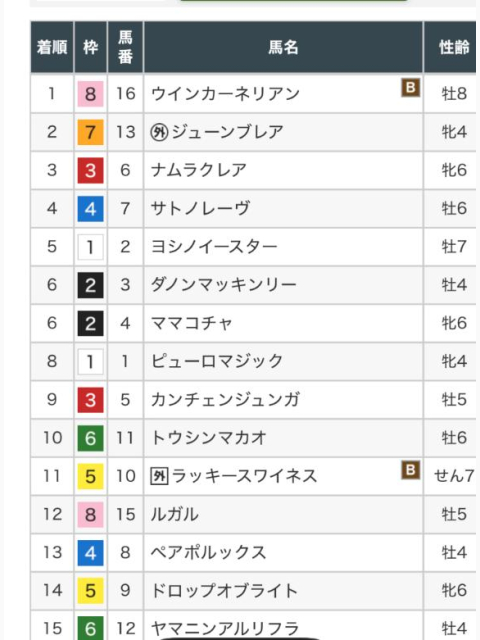
Task: Click the circled 外 icon before ジューンブレア
Action: (159, 132)
